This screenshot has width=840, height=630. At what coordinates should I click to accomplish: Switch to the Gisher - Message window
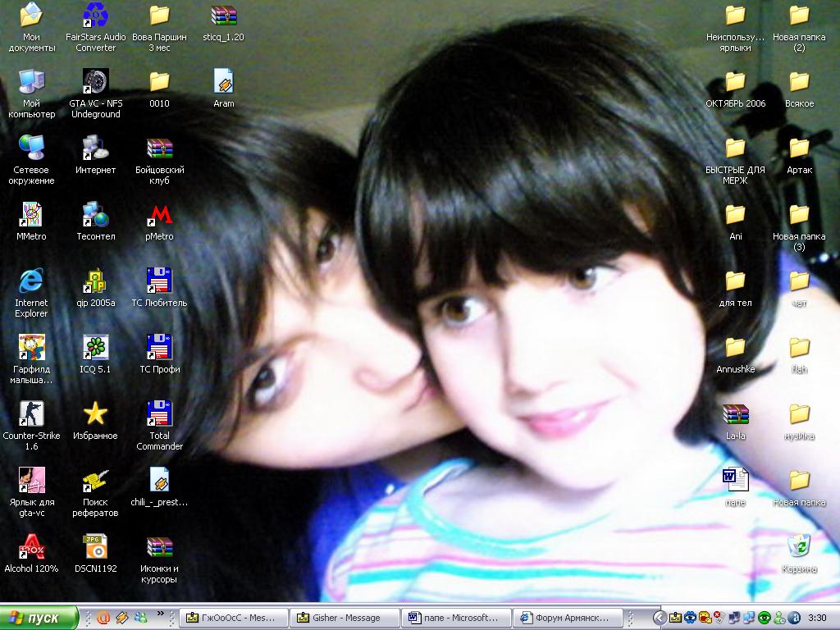pos(345,618)
